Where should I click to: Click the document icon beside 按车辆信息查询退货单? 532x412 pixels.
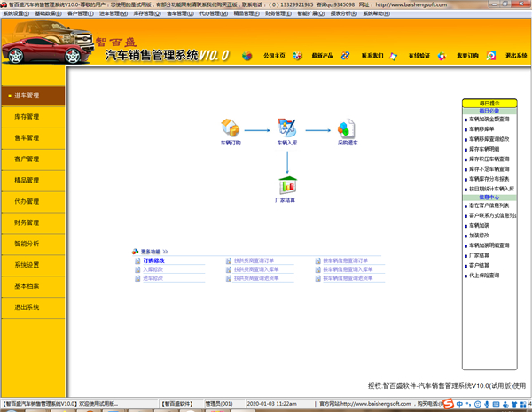coord(318,278)
